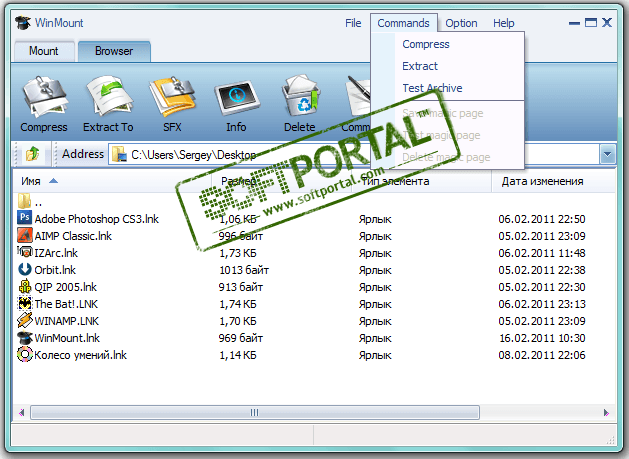Click the SFX toolbar icon
This screenshot has height=459, width=629.
[172, 96]
